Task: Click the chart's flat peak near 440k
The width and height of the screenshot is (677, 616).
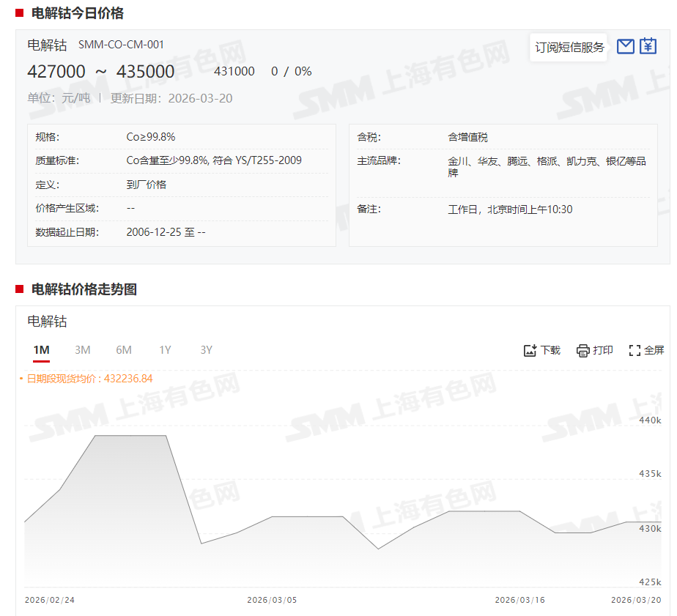Action: [x=130, y=436]
